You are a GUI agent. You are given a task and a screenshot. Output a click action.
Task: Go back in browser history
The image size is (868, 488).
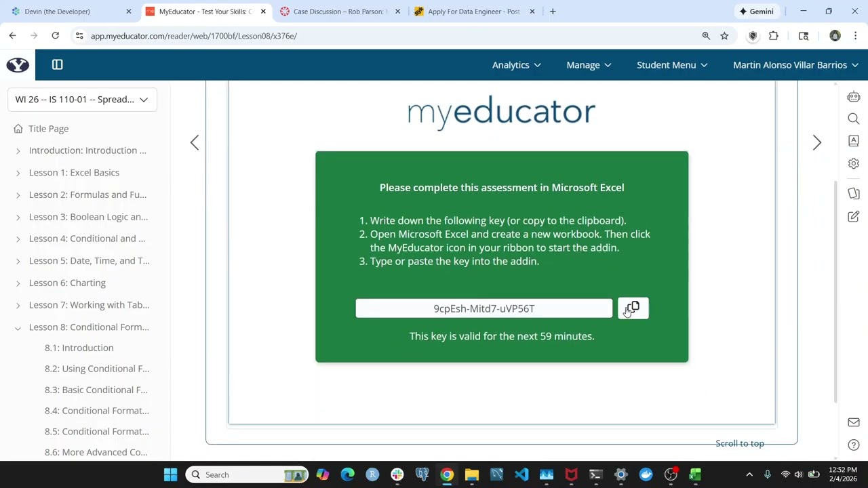12,36
